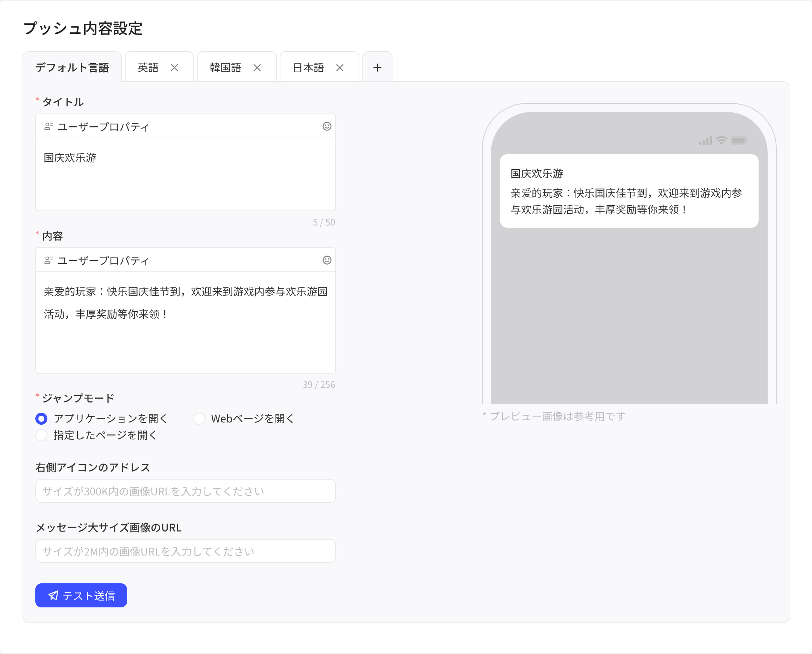
Task: Click the wifi icon in phone preview status bar
Action: point(721,141)
